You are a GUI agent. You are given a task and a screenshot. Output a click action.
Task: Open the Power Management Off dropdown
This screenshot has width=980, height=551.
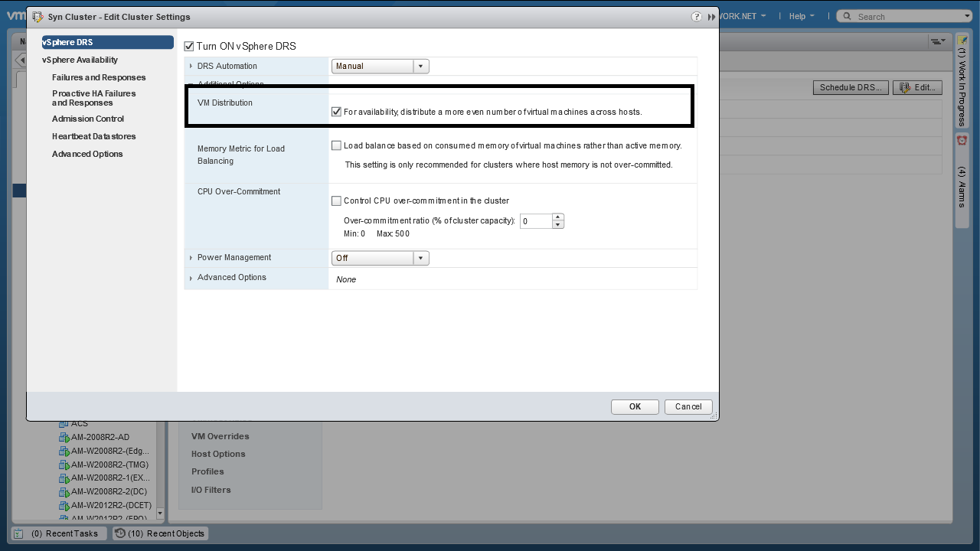pyautogui.click(x=420, y=259)
